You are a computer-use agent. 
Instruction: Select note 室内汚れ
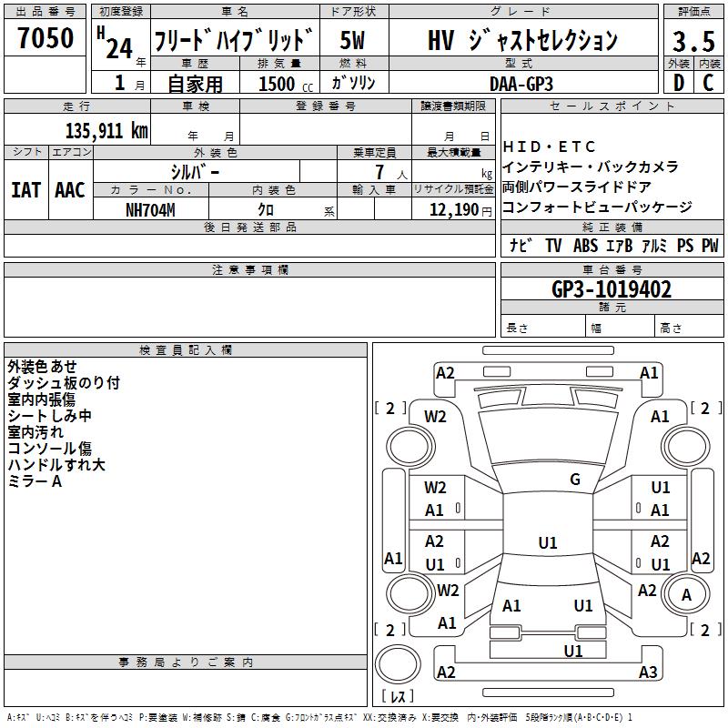(35, 431)
